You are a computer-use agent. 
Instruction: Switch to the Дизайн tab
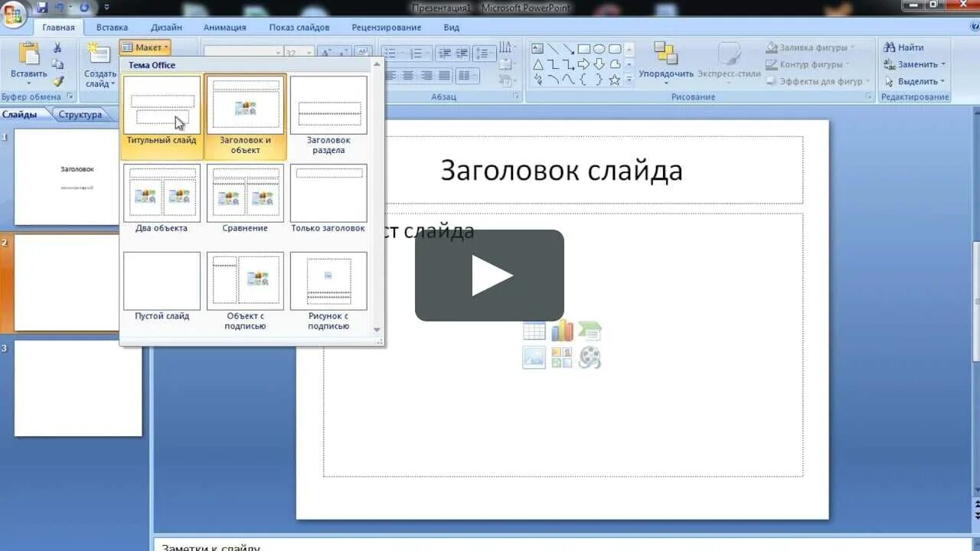[166, 28]
